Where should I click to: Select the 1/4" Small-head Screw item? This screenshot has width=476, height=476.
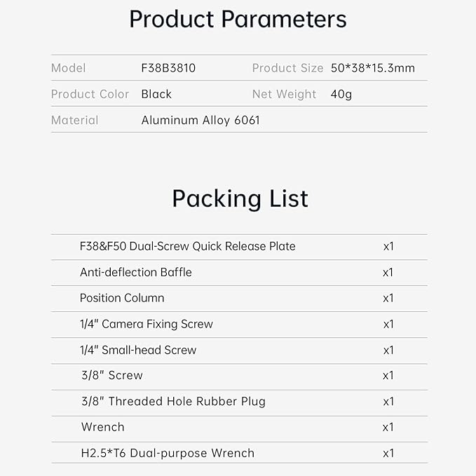(x=138, y=350)
